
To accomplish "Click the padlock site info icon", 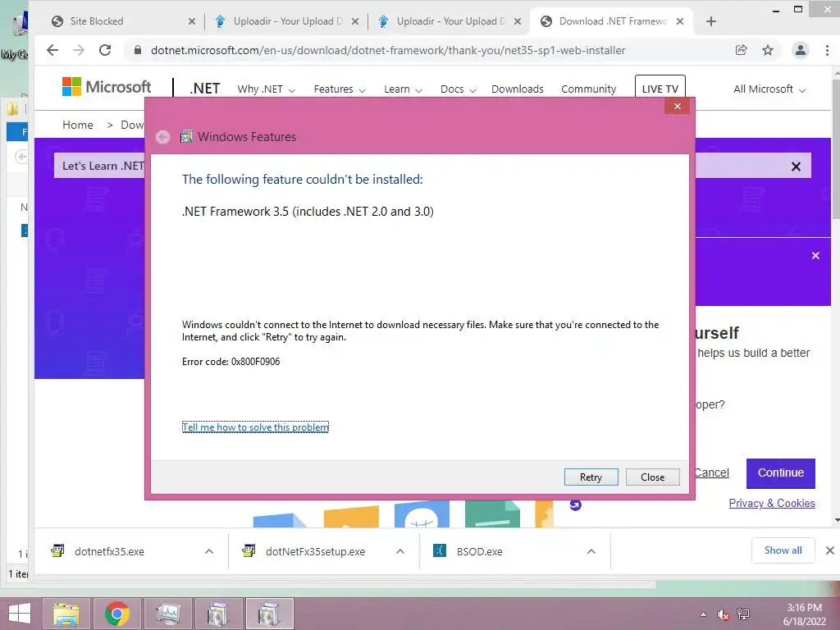I will coord(138,50).
